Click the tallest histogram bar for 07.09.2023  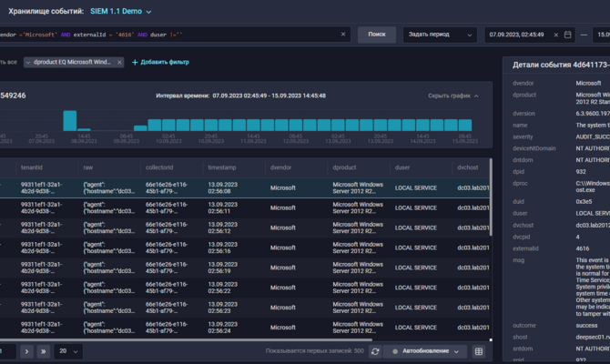(x=69, y=120)
